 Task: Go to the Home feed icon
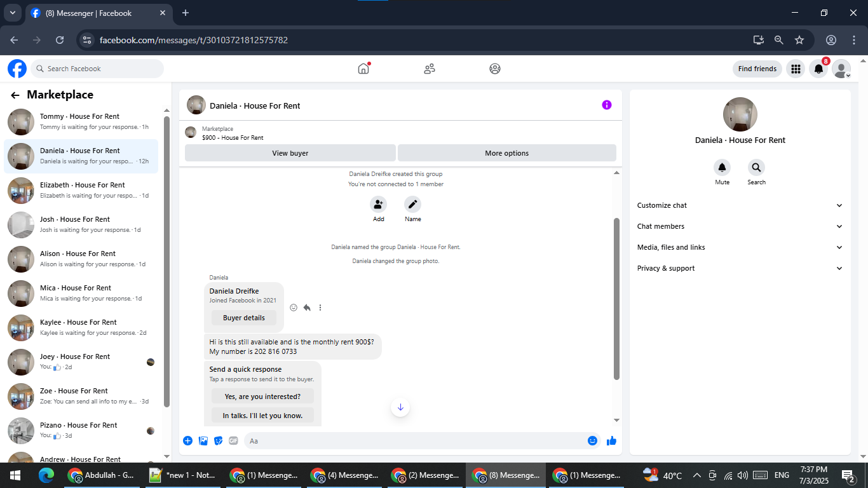tap(363, 69)
